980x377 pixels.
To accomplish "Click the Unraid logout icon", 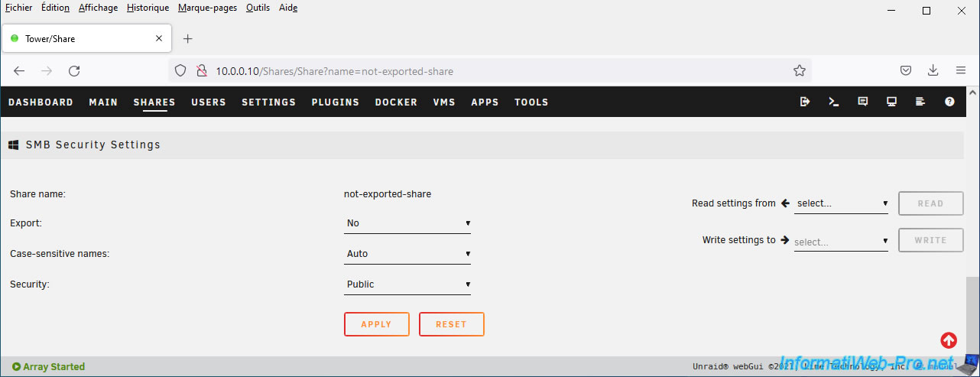I will tap(805, 102).
